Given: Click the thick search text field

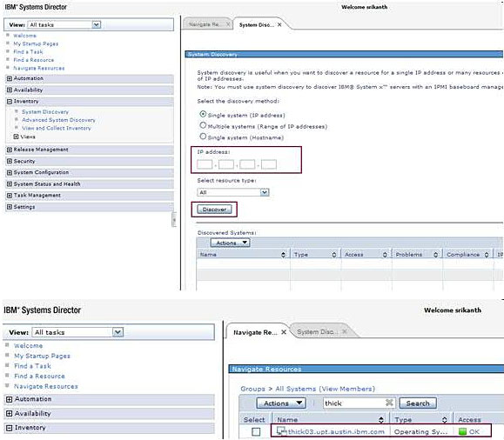Looking at the screenshot, I should pyautogui.click(x=354, y=403).
